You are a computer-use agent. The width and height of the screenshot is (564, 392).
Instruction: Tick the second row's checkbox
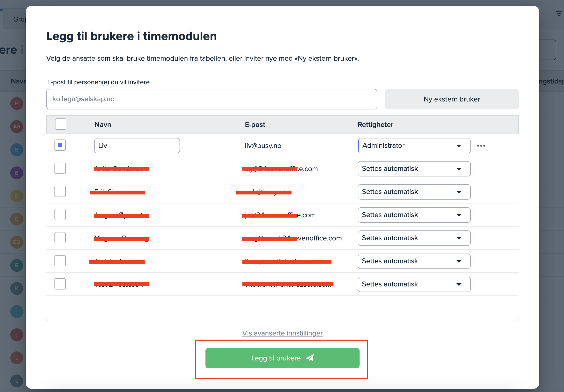(60, 168)
